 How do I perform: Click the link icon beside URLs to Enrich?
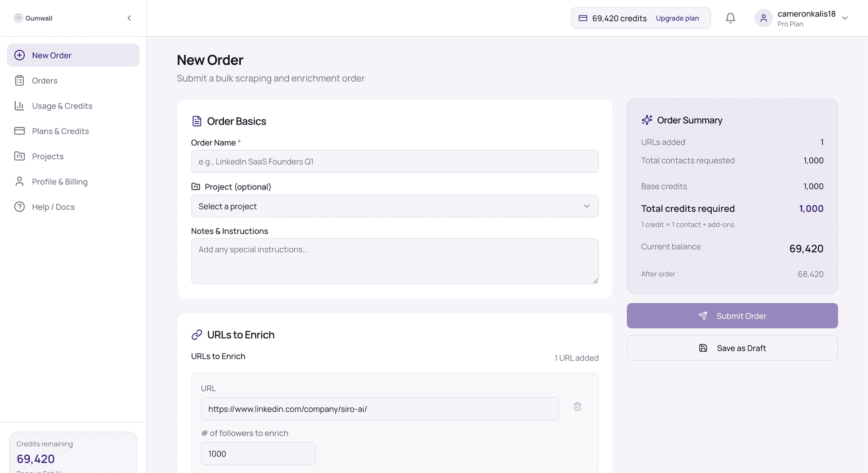[x=197, y=335]
